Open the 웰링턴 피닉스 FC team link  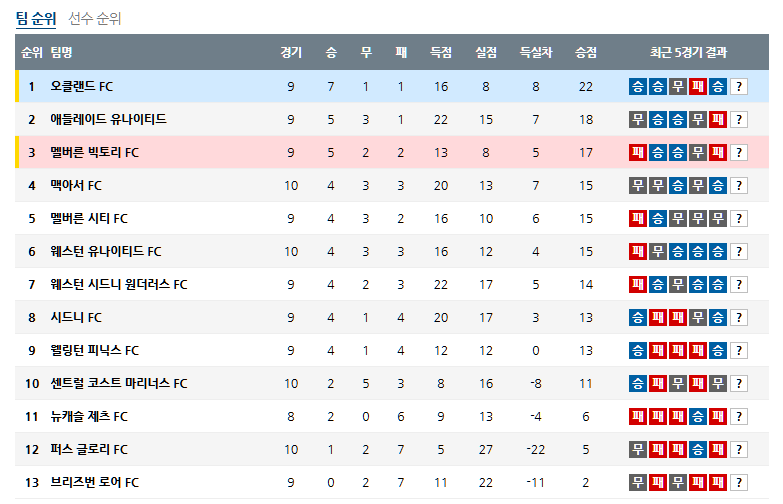[x=95, y=351]
